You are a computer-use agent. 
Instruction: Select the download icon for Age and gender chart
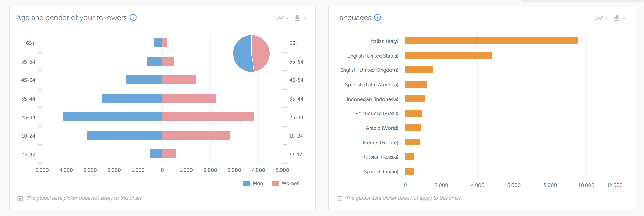point(297,18)
